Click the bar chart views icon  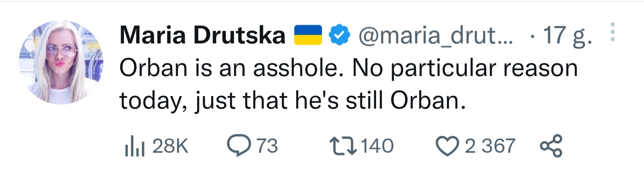pos(134,147)
